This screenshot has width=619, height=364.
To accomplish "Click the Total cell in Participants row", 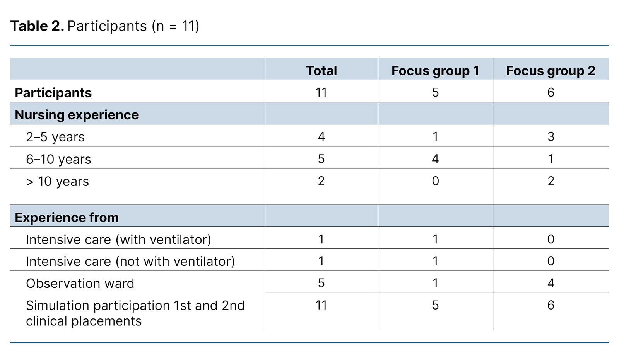I will (x=321, y=93).
